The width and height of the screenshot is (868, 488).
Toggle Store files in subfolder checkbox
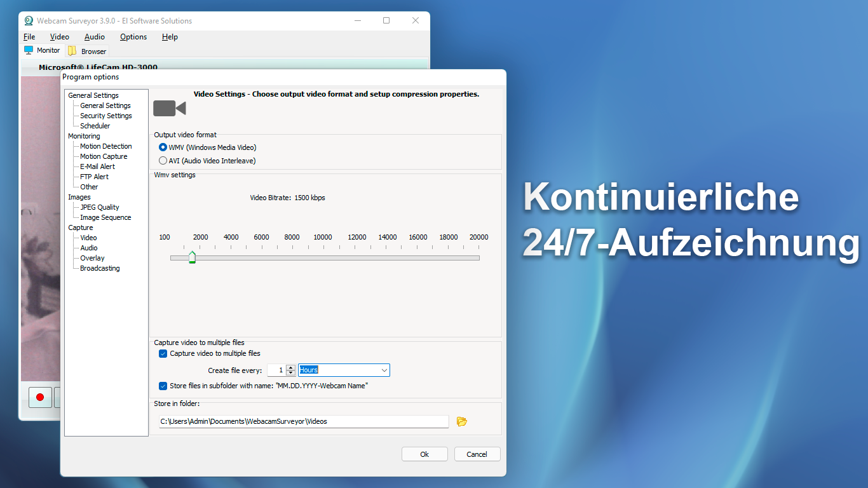(x=163, y=386)
